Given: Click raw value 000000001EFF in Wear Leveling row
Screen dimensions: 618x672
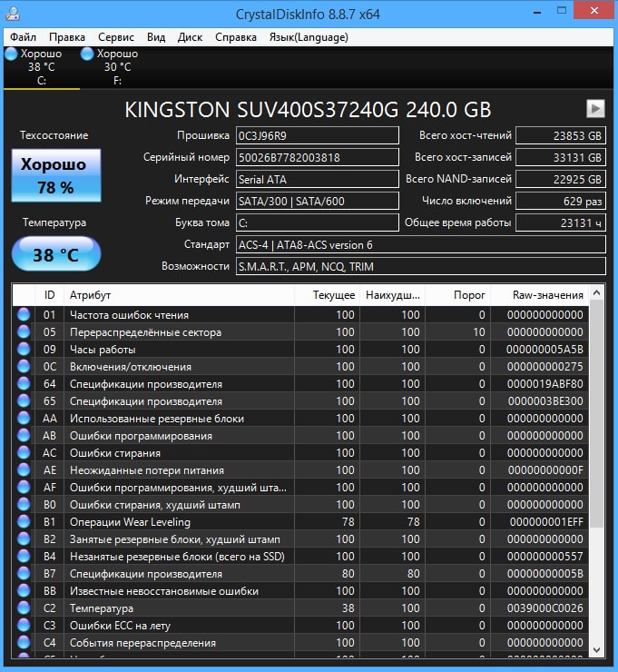Looking at the screenshot, I should tap(546, 522).
